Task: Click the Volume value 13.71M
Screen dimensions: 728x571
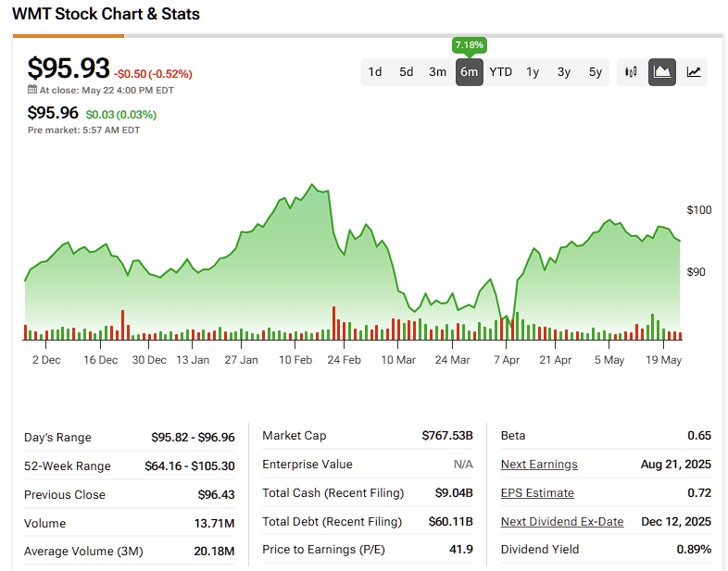Action: 215,524
